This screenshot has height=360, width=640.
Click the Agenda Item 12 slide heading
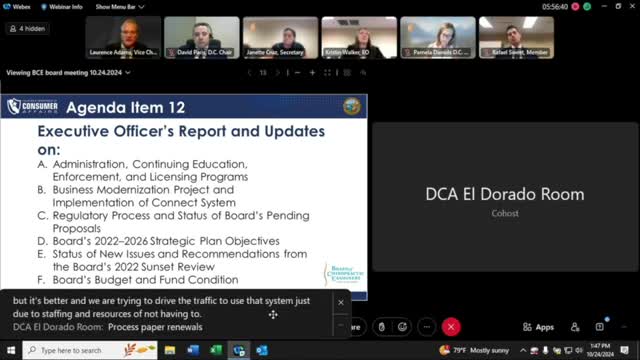[x=126, y=107]
